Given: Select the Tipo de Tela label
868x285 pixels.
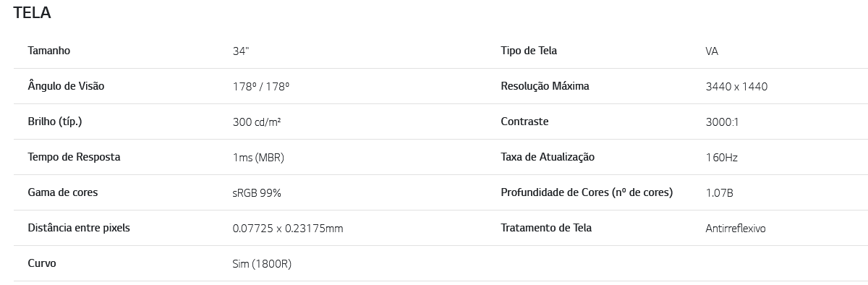Looking at the screenshot, I should [529, 51].
